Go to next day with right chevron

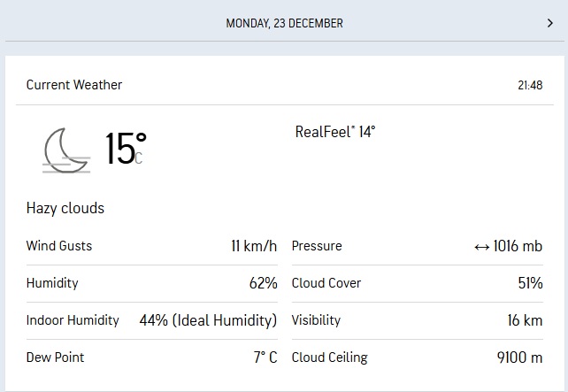(550, 23)
